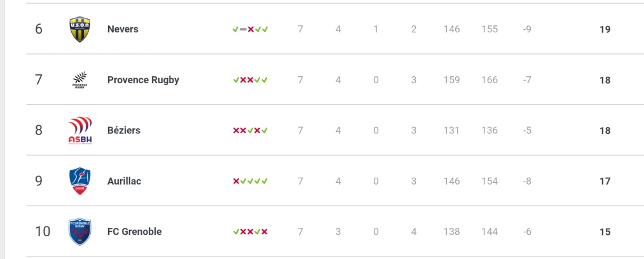Screen dimensions: 644x259
Task: Click the last red cross in Grenoble form
Action: pos(264,232)
